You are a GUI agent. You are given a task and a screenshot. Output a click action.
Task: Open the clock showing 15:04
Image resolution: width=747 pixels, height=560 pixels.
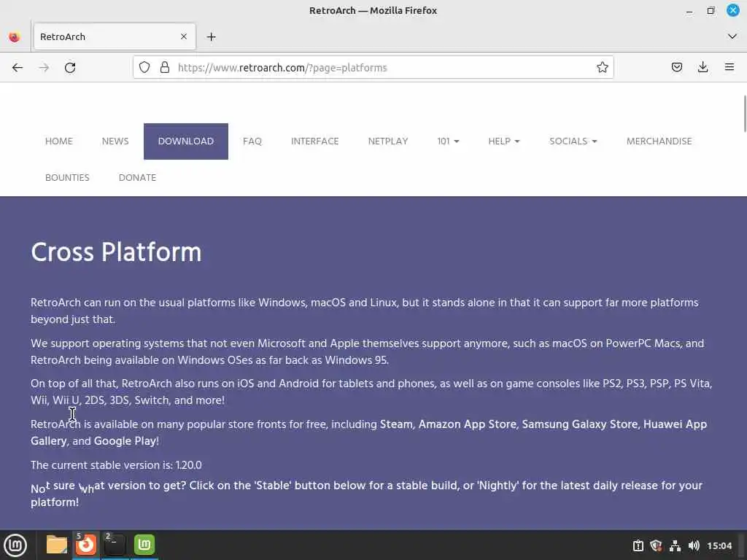click(x=719, y=545)
